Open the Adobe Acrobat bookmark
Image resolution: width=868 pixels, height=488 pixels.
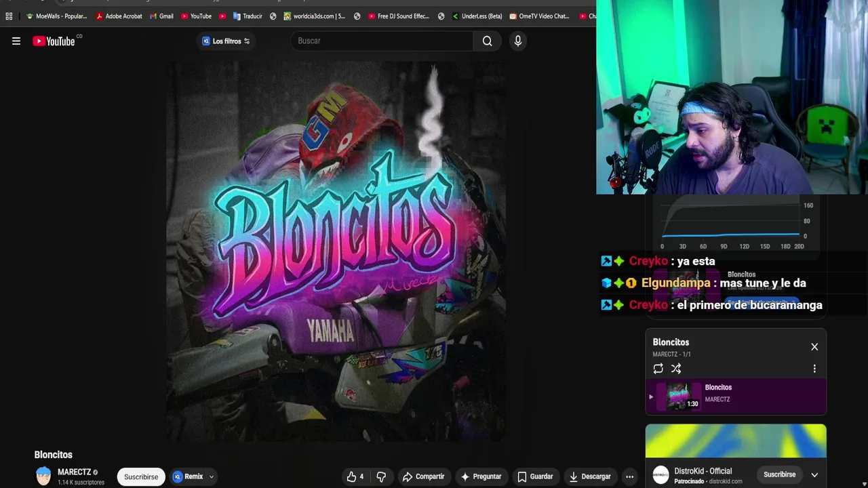tap(119, 16)
